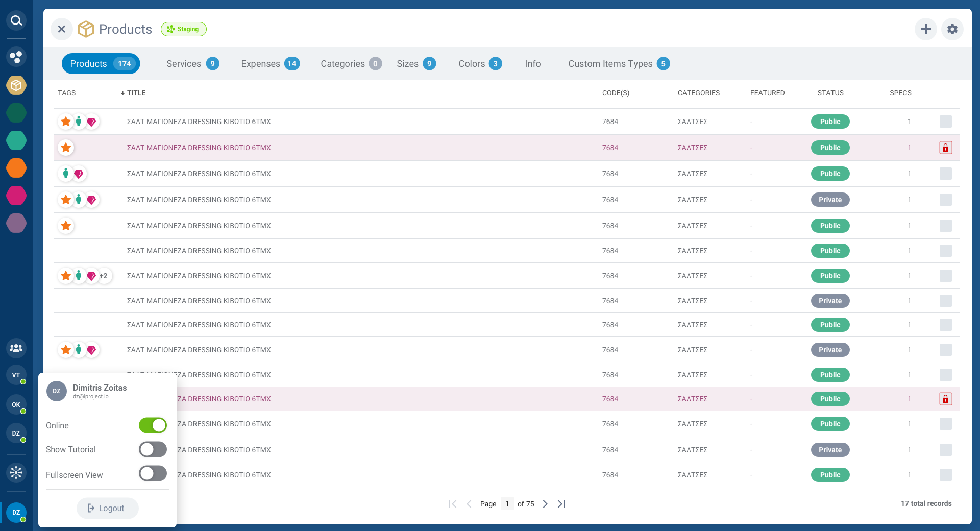980x531 pixels.
Task: Click the Logout button
Action: (107, 508)
